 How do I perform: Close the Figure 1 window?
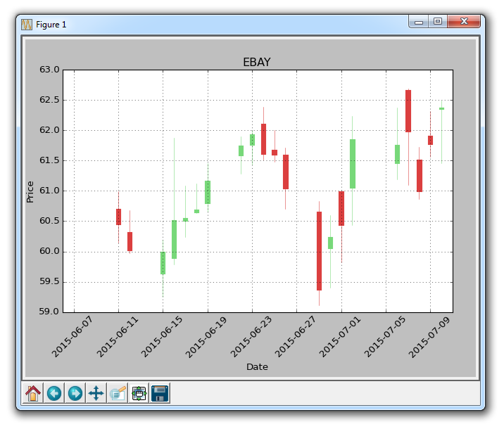[465, 23]
